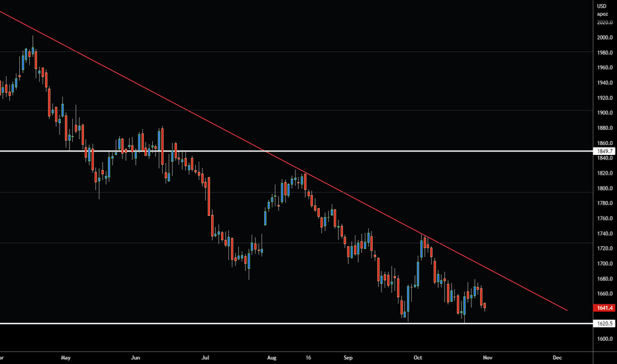Click the 1849.7 price label tag
The image size is (617, 364).
(604, 151)
